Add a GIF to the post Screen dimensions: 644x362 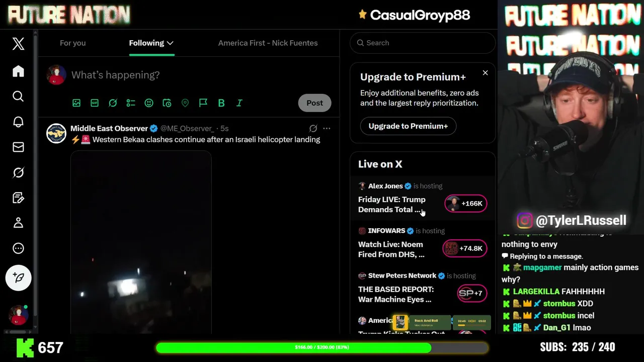95,103
